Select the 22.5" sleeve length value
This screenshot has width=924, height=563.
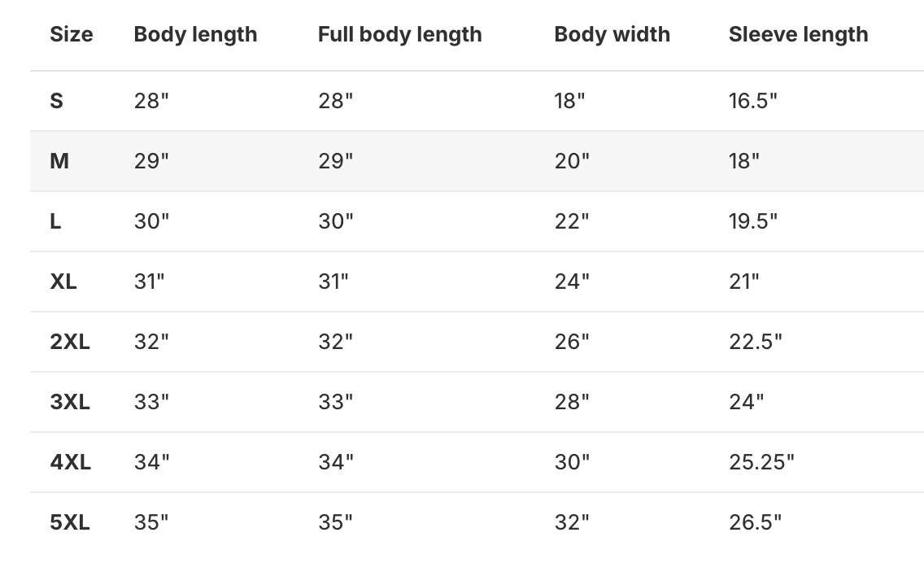[x=755, y=342]
